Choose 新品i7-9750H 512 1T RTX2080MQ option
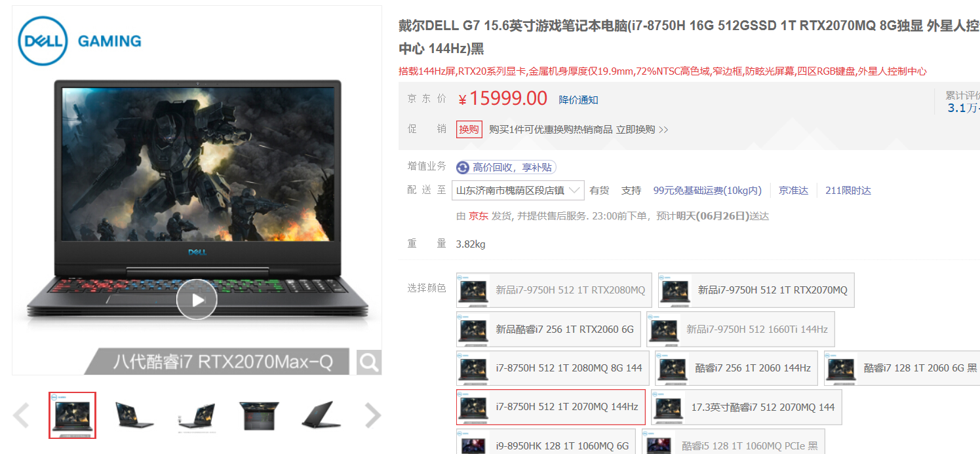This screenshot has height=454, width=980. point(554,290)
